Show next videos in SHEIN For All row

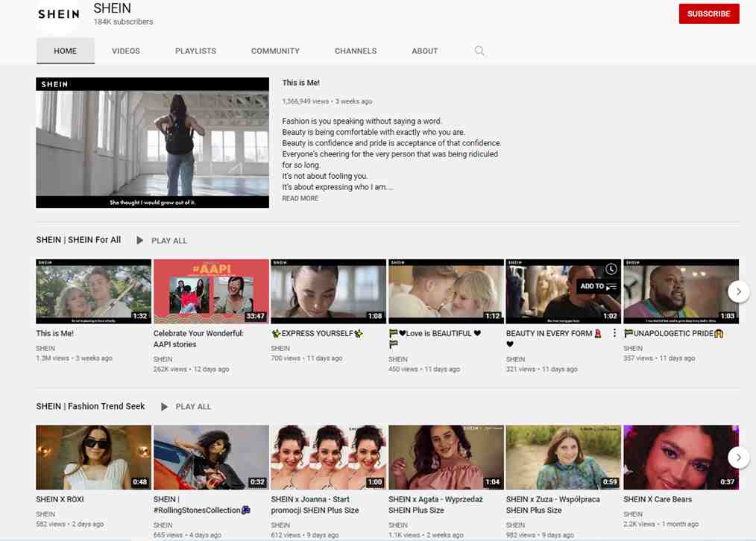coord(738,291)
